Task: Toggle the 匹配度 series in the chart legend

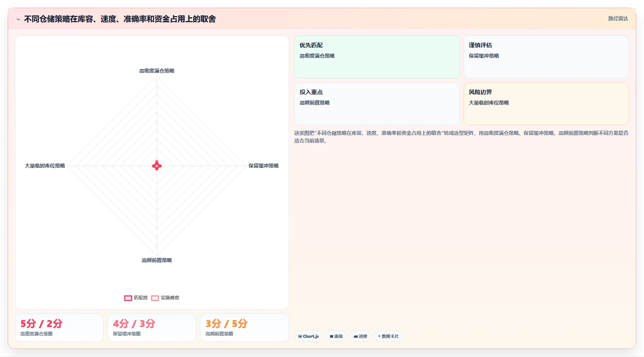Action: (136, 298)
